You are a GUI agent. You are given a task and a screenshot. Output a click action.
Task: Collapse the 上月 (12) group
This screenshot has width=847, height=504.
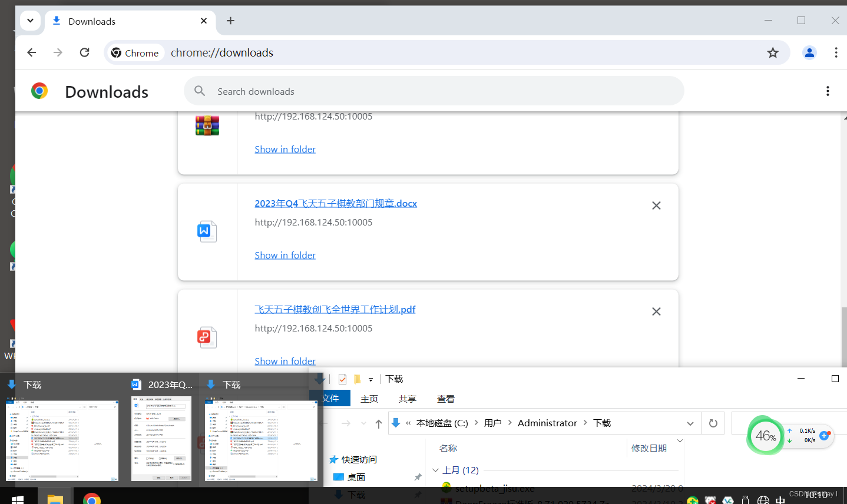tap(436, 470)
